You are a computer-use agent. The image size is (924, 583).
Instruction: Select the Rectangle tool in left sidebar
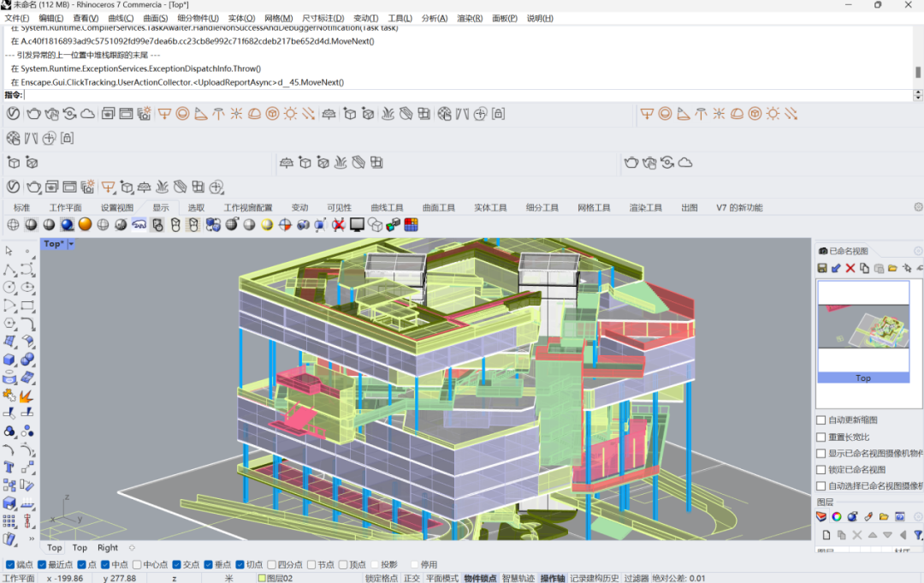pyautogui.click(x=27, y=306)
